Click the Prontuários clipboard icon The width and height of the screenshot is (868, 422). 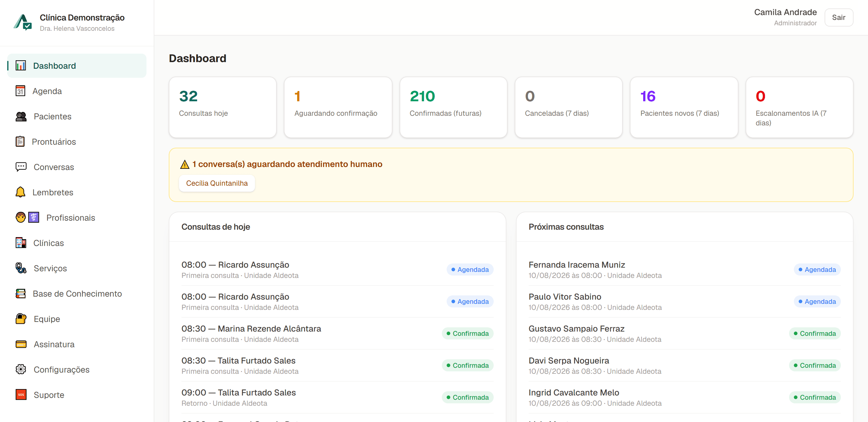[20, 142]
